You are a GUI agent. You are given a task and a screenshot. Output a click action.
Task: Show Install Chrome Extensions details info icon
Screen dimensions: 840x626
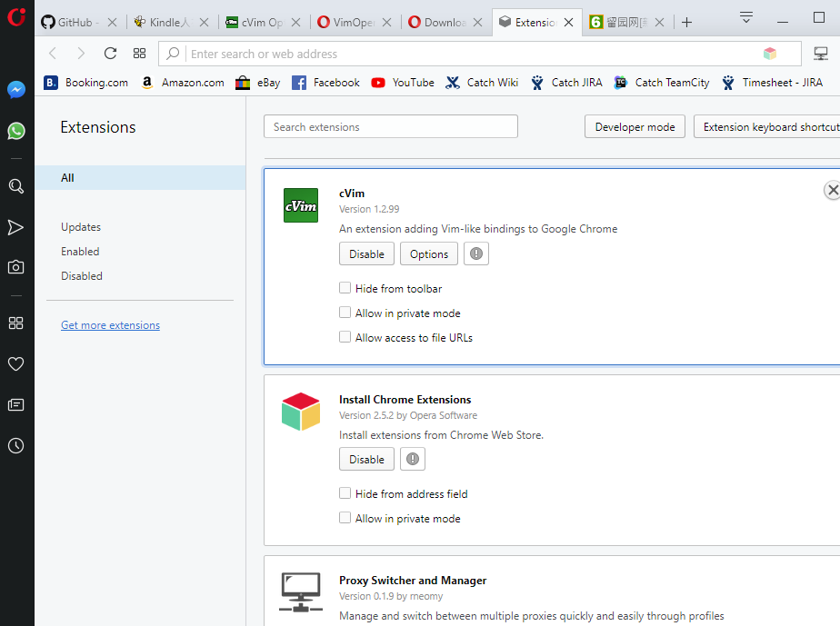(413, 459)
